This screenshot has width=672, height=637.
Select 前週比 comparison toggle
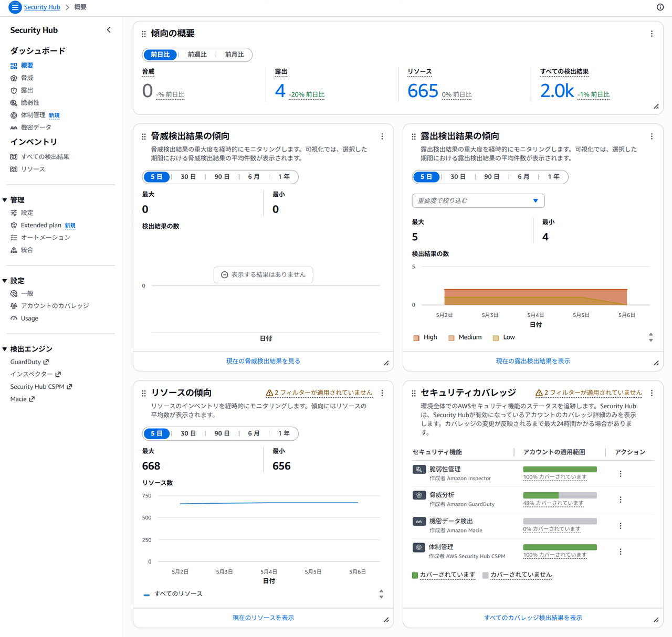click(x=197, y=55)
